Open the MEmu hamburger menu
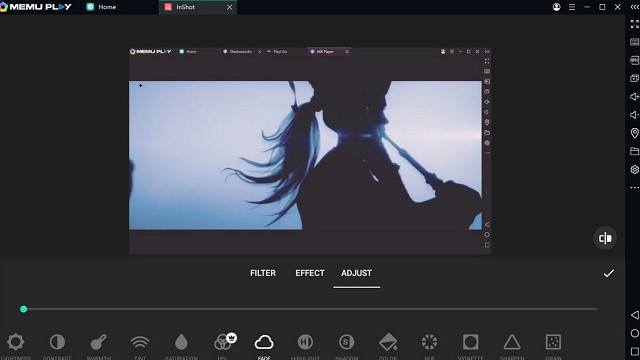This screenshot has height=360, width=640. tap(572, 7)
